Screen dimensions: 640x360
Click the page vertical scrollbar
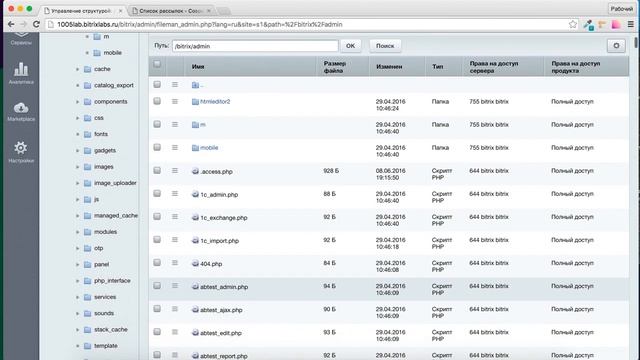click(x=636, y=42)
